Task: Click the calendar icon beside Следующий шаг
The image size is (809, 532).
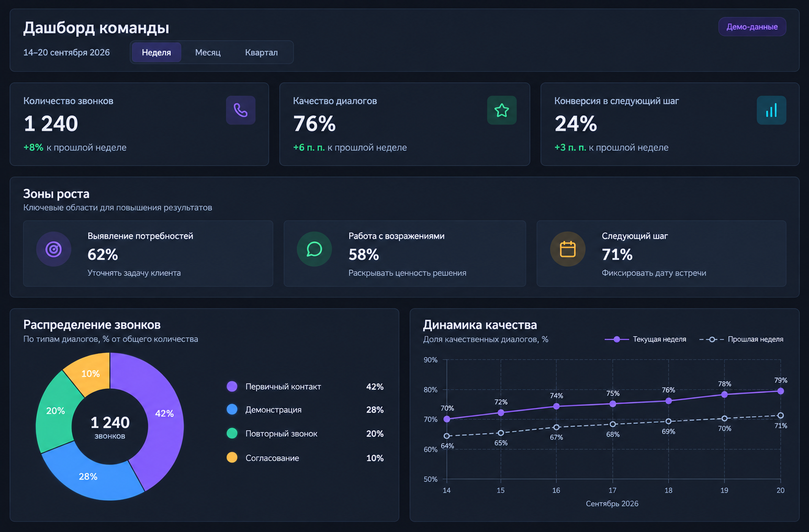Action: coord(568,249)
